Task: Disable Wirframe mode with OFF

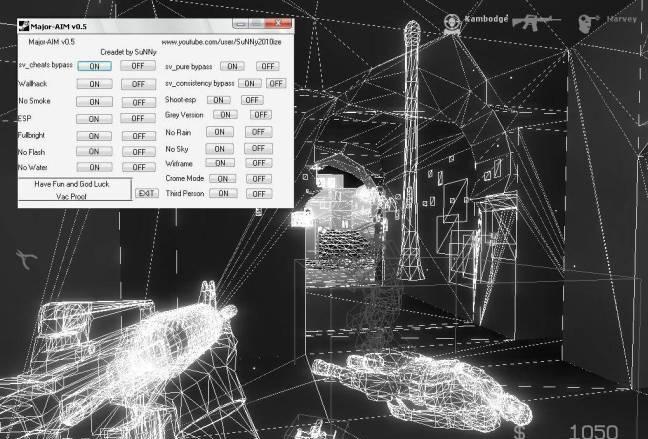Action: click(259, 163)
